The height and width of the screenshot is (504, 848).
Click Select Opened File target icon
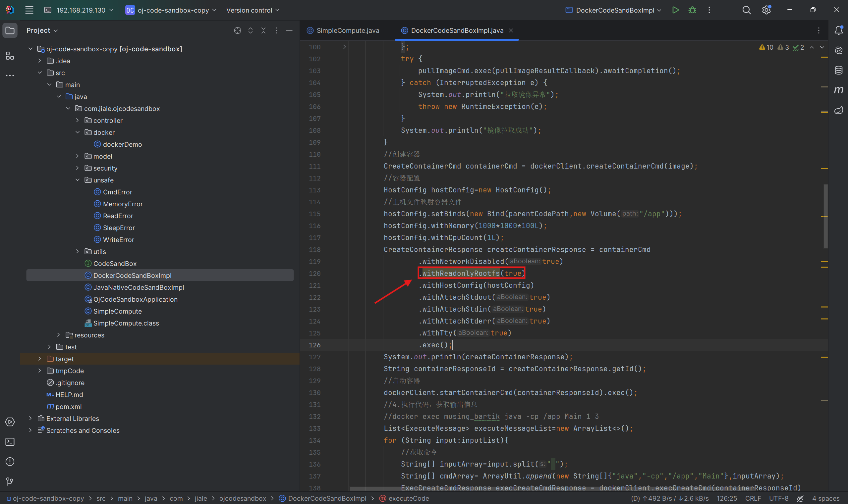[x=238, y=30]
